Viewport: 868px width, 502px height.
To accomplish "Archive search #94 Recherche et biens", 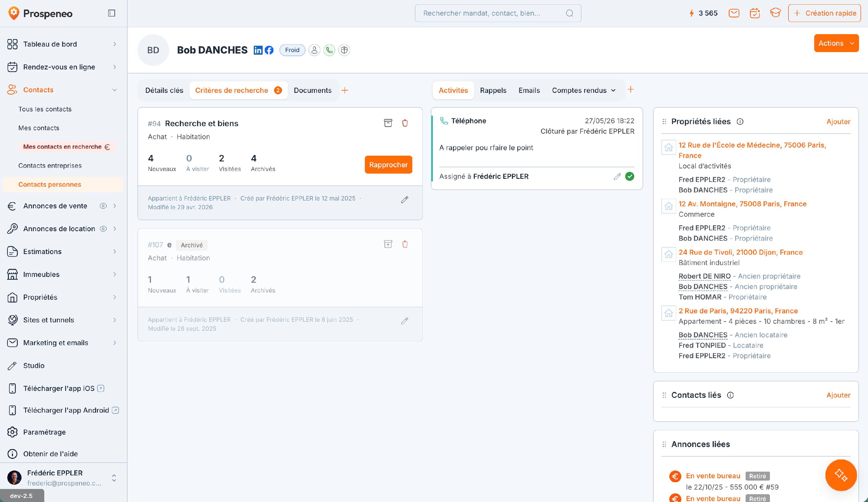I will point(388,123).
